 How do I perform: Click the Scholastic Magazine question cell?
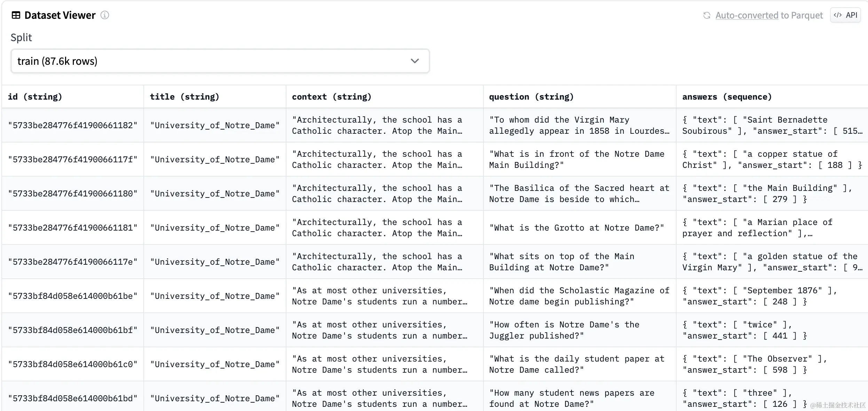579,296
